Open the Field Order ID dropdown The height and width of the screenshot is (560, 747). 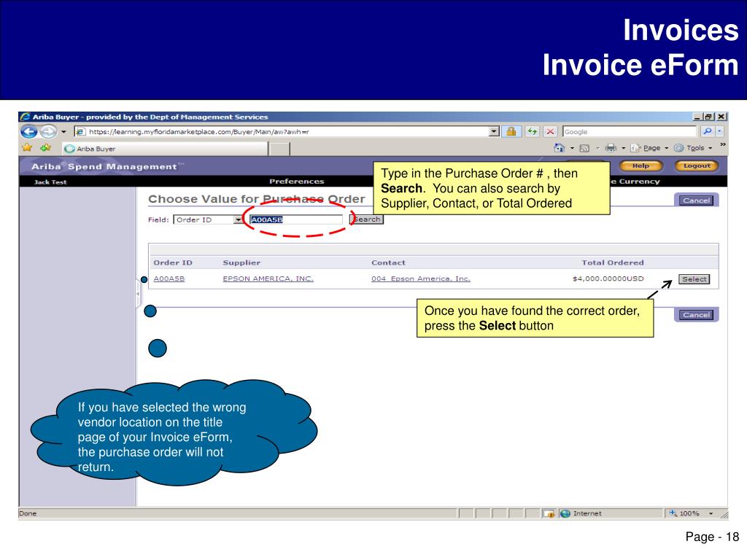click(208, 219)
